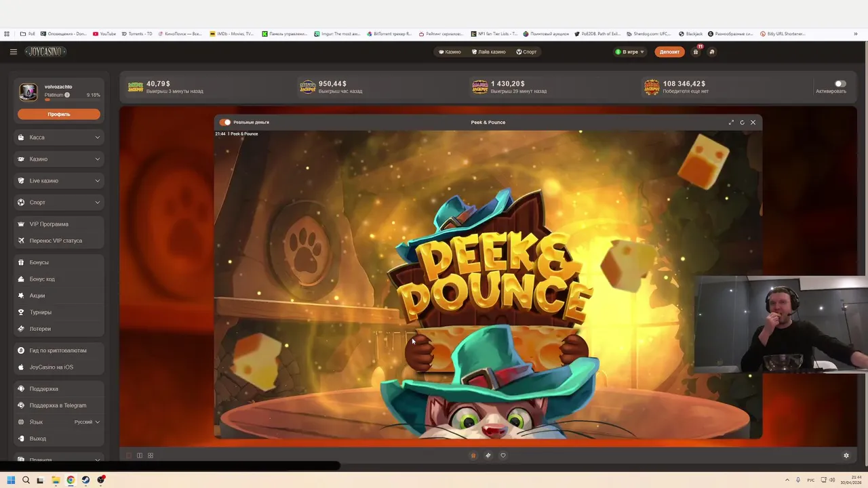
Task: Add game to favorites with heart icon
Action: point(503,455)
